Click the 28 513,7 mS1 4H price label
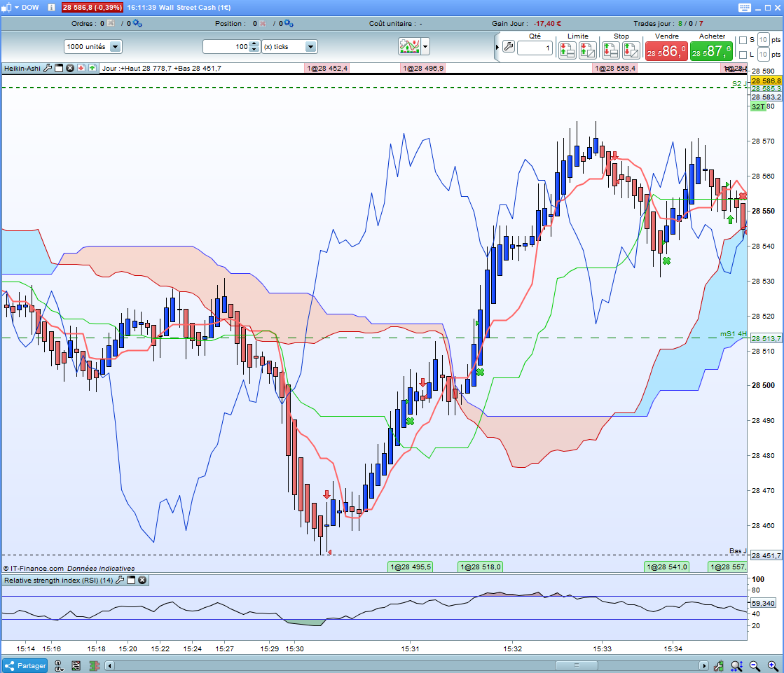This screenshot has width=784, height=673. 766,339
